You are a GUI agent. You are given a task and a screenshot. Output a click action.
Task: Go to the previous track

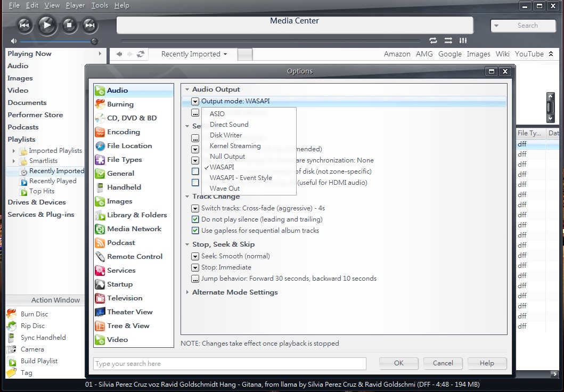[24, 24]
